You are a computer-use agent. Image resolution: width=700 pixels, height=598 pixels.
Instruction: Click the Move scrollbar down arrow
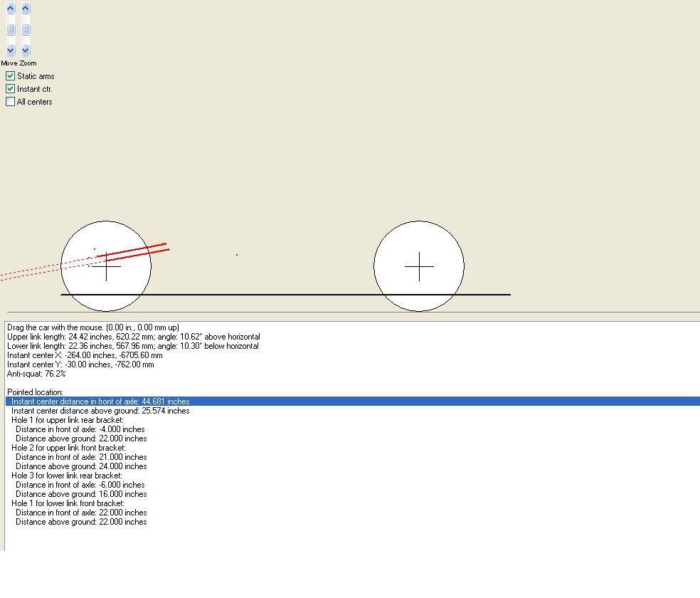(11, 50)
